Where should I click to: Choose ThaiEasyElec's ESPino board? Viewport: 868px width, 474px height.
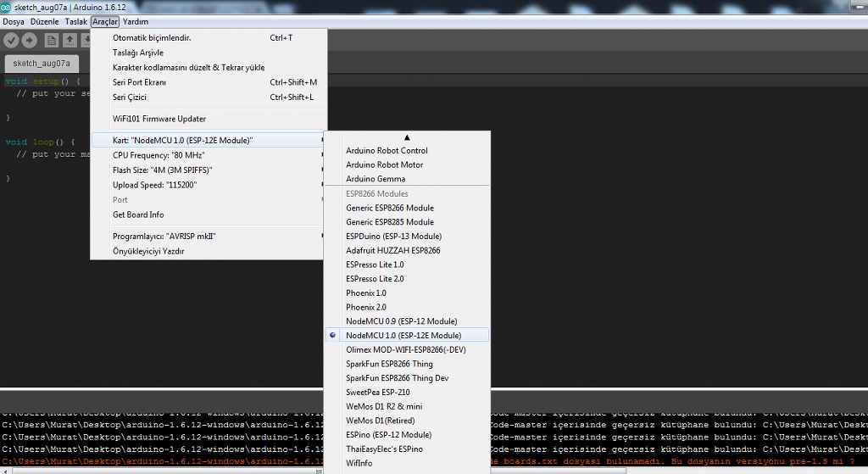point(407,449)
